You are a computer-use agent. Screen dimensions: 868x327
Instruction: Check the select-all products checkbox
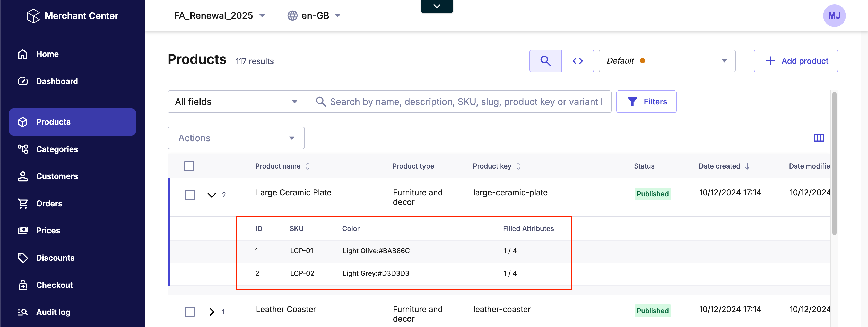tap(189, 166)
